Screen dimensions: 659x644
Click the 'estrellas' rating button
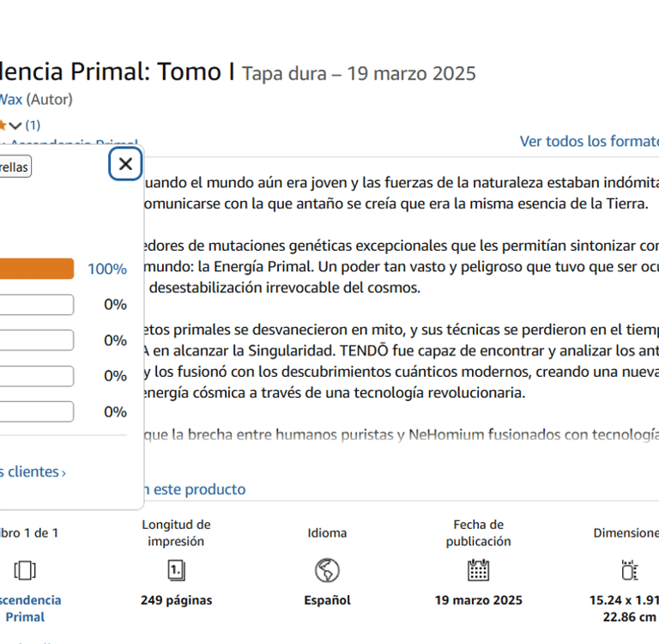click(x=14, y=167)
